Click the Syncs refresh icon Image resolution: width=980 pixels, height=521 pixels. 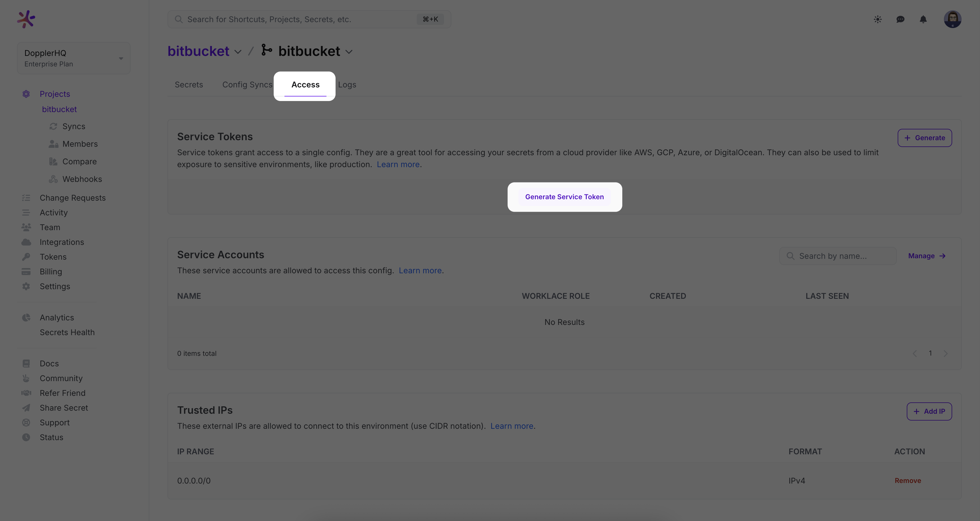coord(53,126)
